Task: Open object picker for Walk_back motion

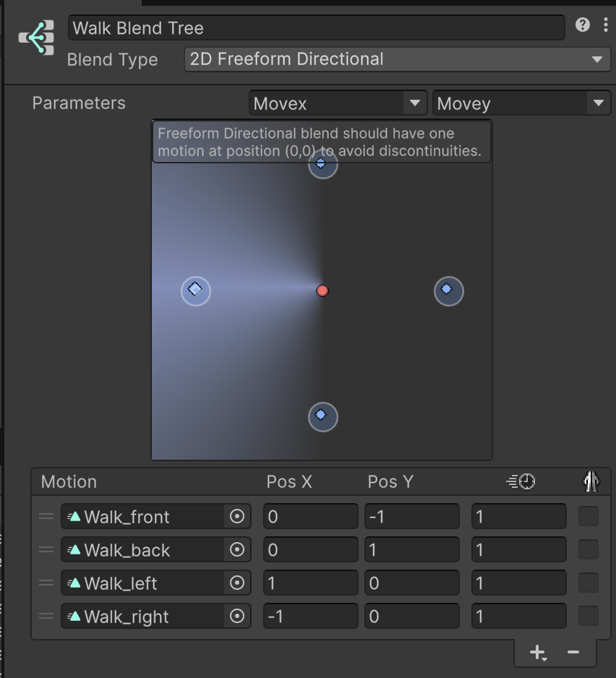Action: 237,549
